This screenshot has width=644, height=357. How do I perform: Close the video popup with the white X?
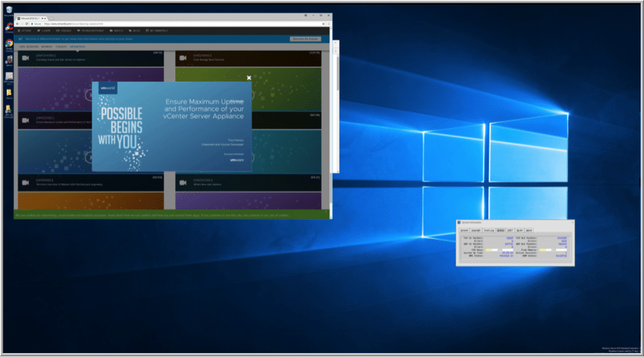pyautogui.click(x=249, y=78)
